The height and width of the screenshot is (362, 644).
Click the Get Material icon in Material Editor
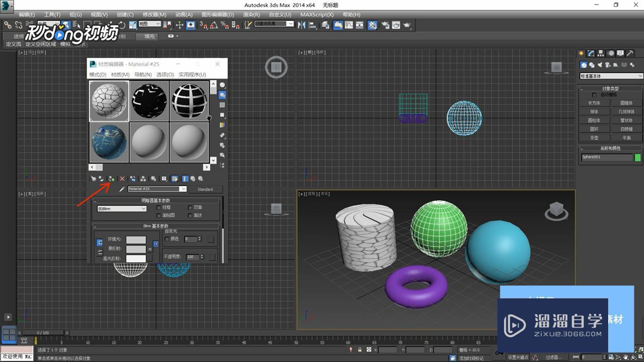tap(93, 178)
